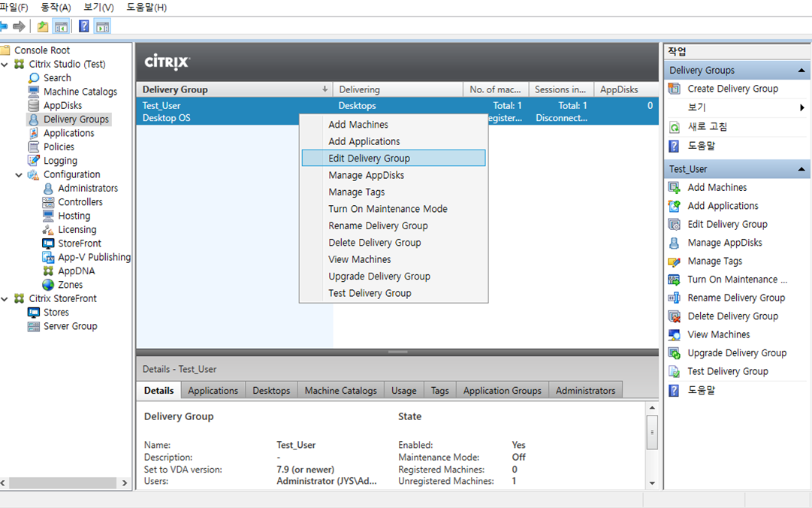Switch to the Administrators details tab
The height and width of the screenshot is (508, 812).
(x=586, y=391)
